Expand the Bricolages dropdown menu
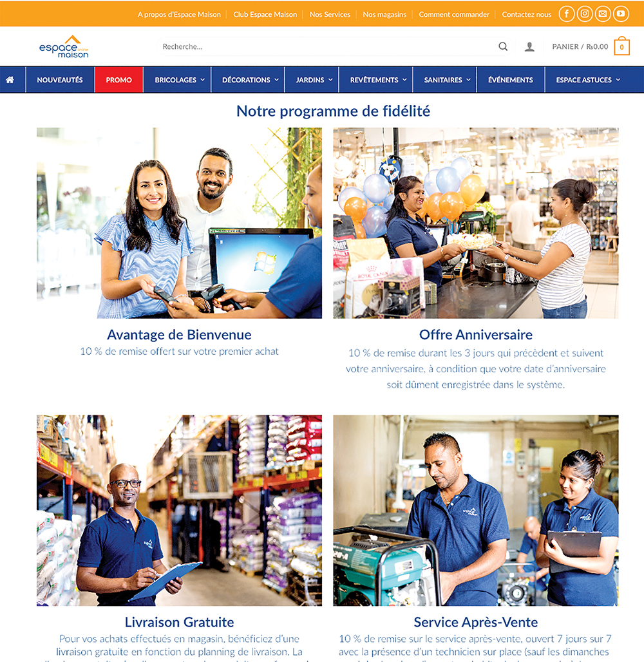 tap(180, 80)
